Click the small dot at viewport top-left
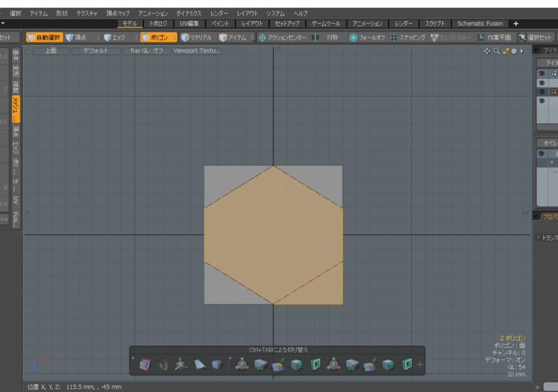Screen dimensions: 558x392 pos(28,51)
